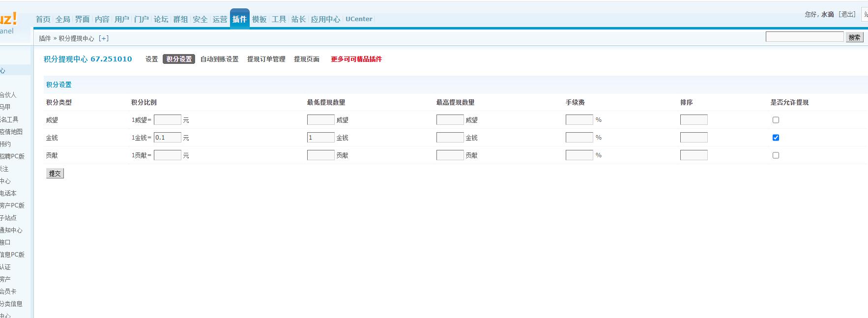Open the 插件 top navigation tab
868x318 pixels.
(x=239, y=19)
